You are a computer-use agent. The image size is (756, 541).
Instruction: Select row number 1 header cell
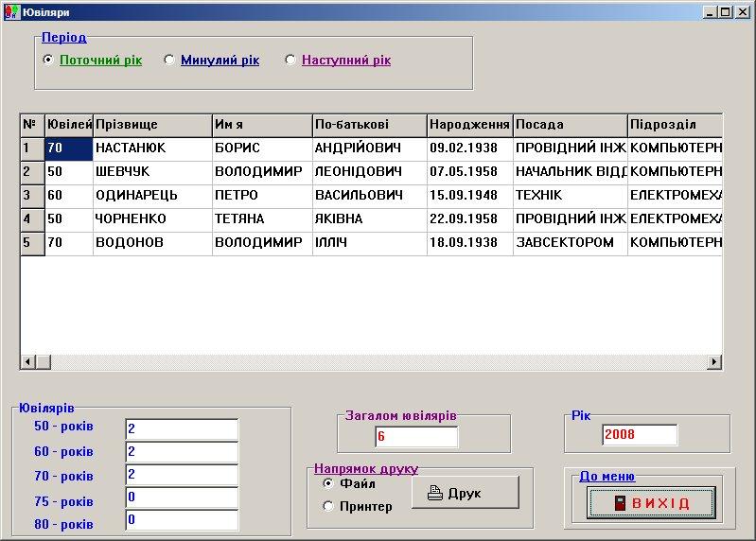(x=33, y=148)
